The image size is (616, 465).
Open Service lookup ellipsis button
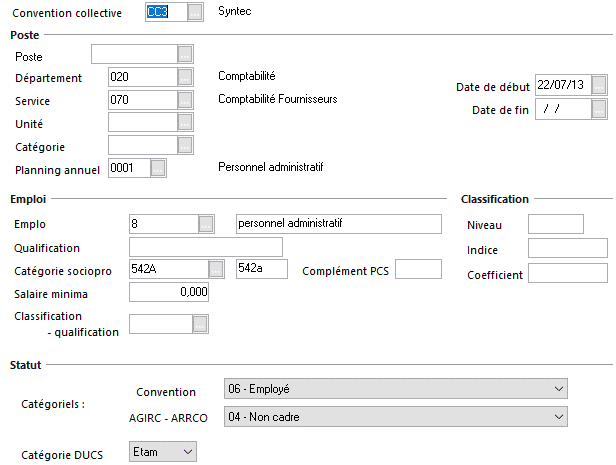pyautogui.click(x=185, y=100)
